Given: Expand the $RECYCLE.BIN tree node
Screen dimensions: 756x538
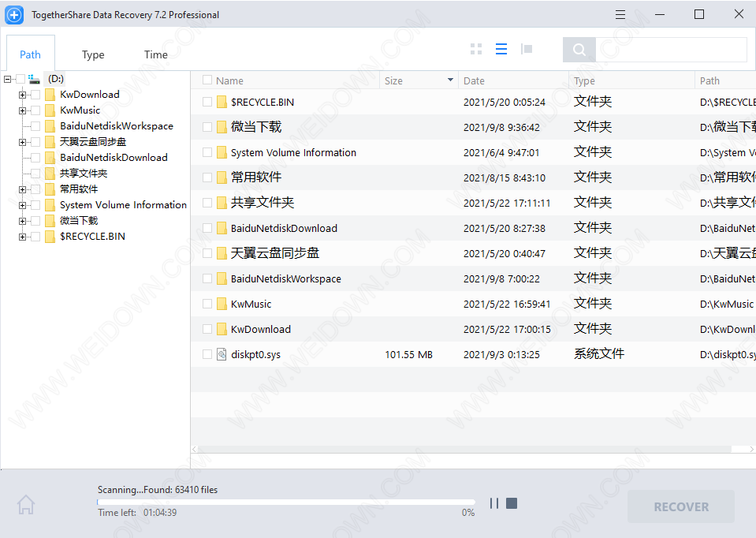Looking at the screenshot, I should point(22,237).
